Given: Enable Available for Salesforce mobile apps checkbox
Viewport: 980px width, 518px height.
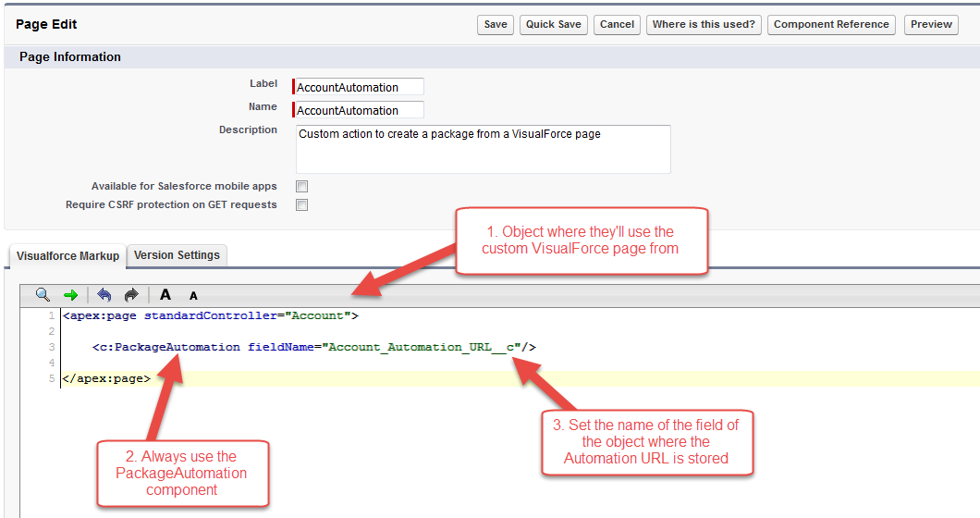Looking at the screenshot, I should pyautogui.click(x=302, y=187).
